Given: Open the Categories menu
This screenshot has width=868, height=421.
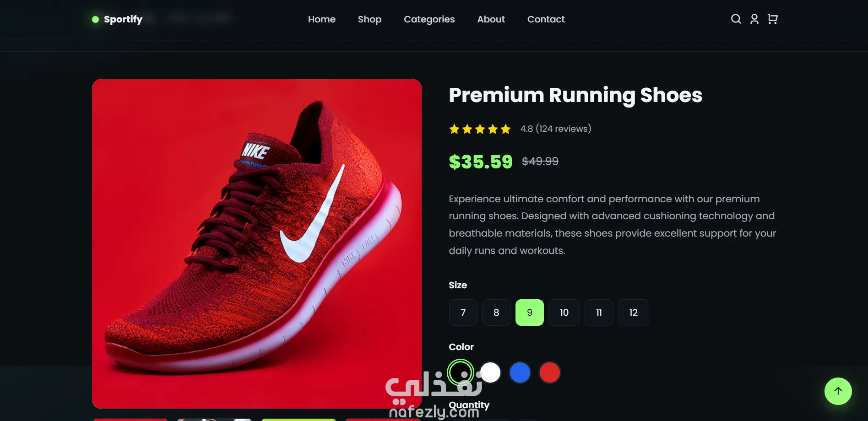Looking at the screenshot, I should 429,19.
